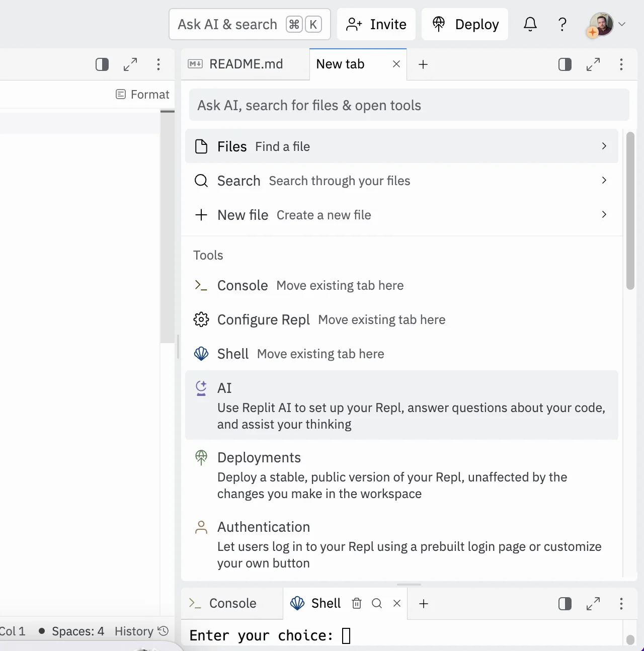
Task: Click the tools list scrollbar
Action: tap(630, 210)
